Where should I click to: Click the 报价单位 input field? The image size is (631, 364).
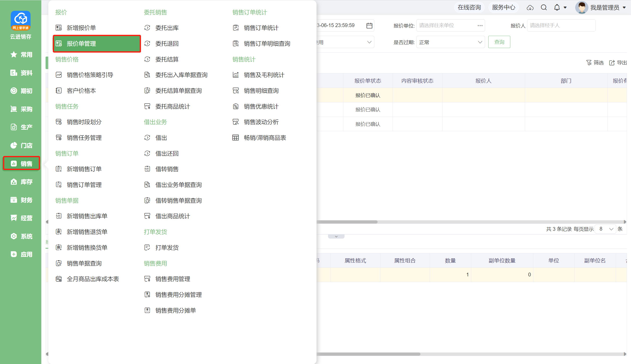tap(450, 26)
